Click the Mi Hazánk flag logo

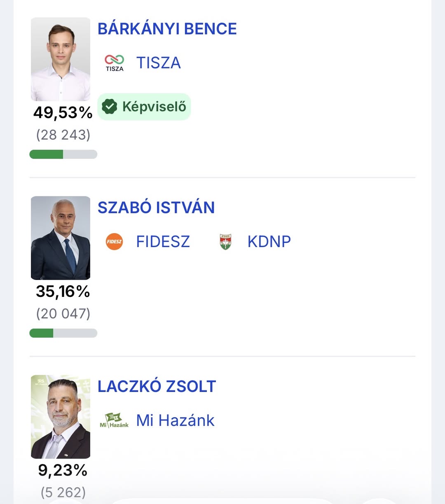click(114, 420)
